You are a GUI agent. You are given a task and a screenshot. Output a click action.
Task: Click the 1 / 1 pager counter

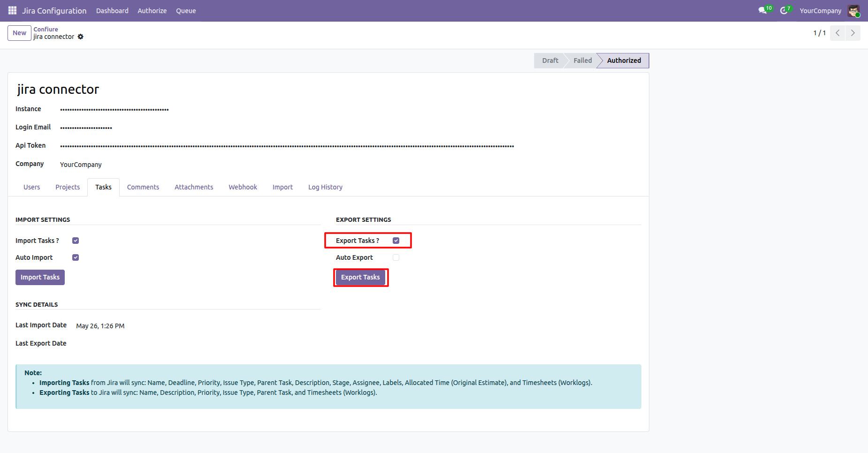point(819,33)
